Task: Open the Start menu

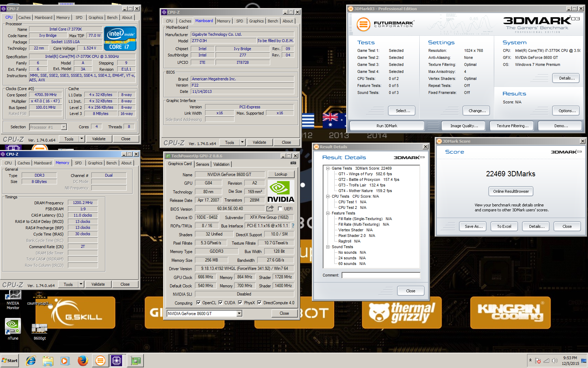Action: point(10,361)
